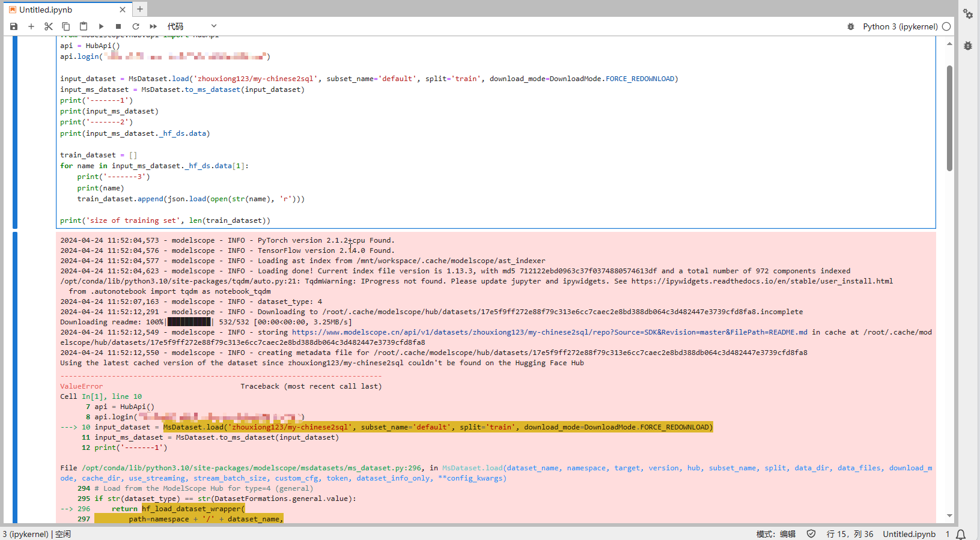Click the trusted notebook shield icon
This screenshot has width=980, height=540.
point(811,534)
